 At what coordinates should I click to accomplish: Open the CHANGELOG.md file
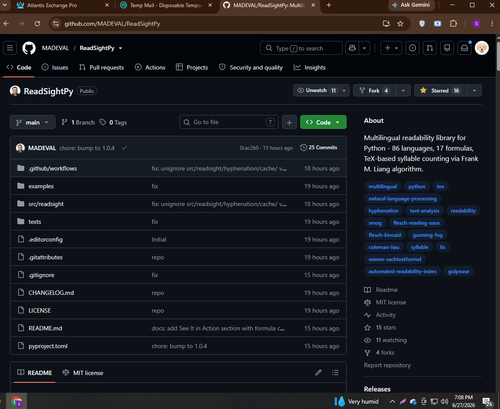coord(51,293)
